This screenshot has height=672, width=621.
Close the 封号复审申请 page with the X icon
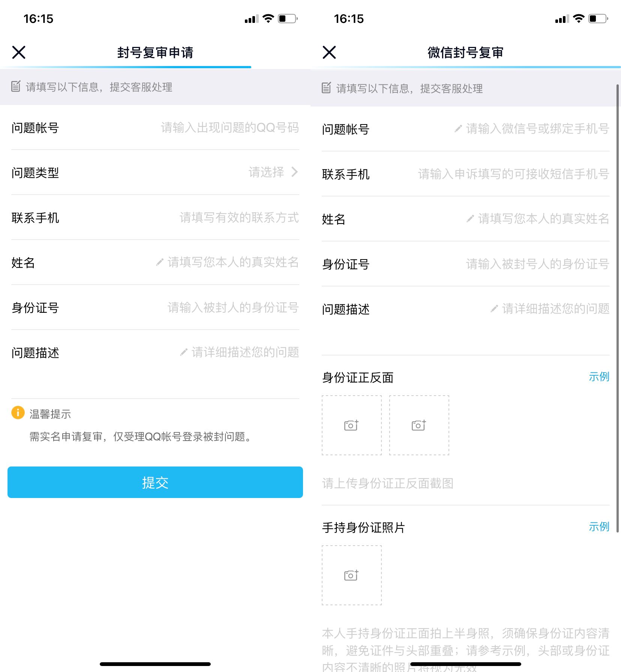tap(19, 52)
